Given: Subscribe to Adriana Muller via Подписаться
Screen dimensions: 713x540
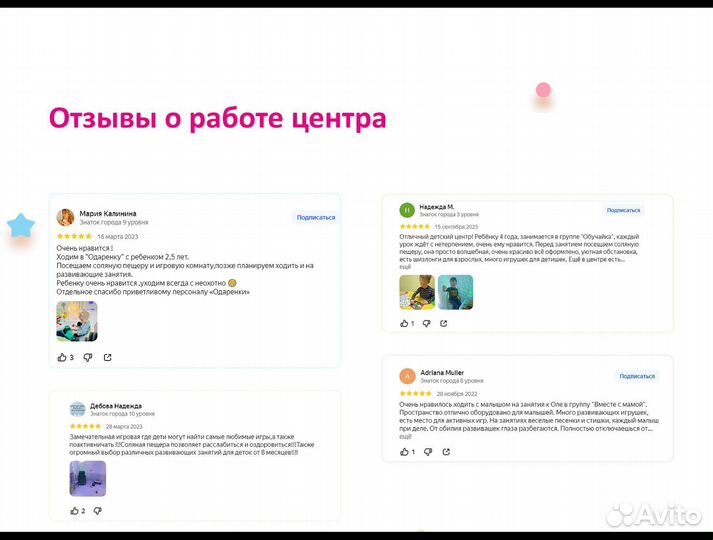Looking at the screenshot, I should 637,376.
